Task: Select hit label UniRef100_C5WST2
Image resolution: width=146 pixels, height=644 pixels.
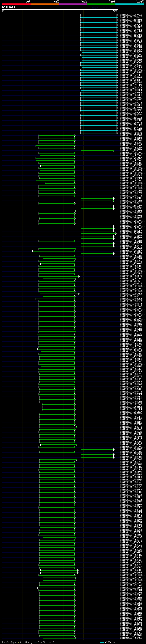Action: tap(131, 40)
